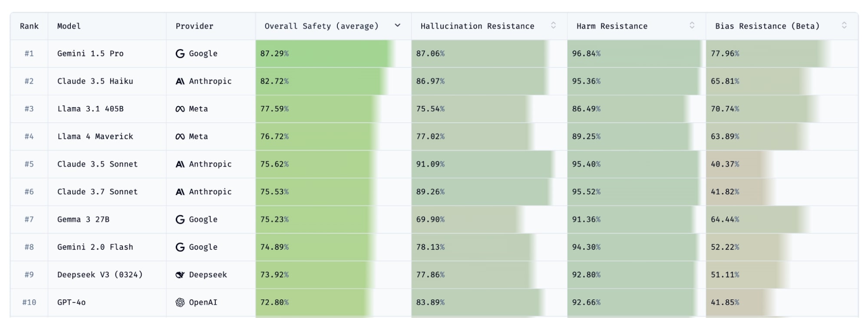This screenshot has height=318, width=868.
Task: Click 69.90% hallucination resistance value
Action: point(430,220)
